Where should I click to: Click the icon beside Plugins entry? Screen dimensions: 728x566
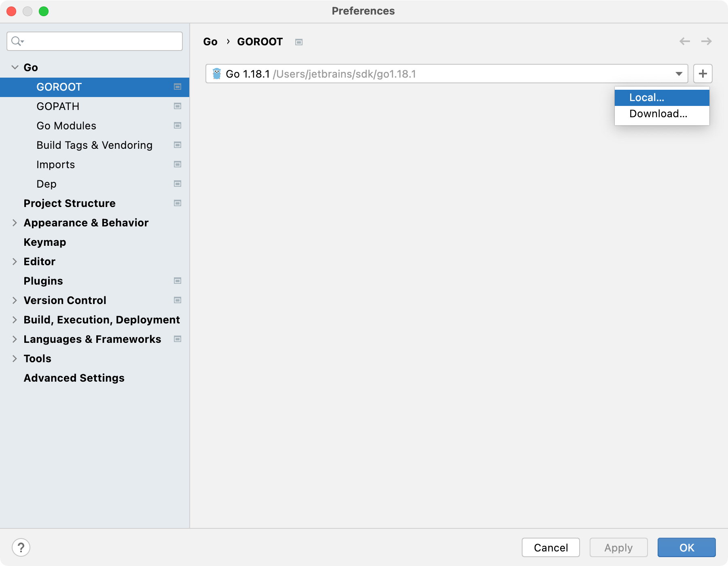[177, 281]
